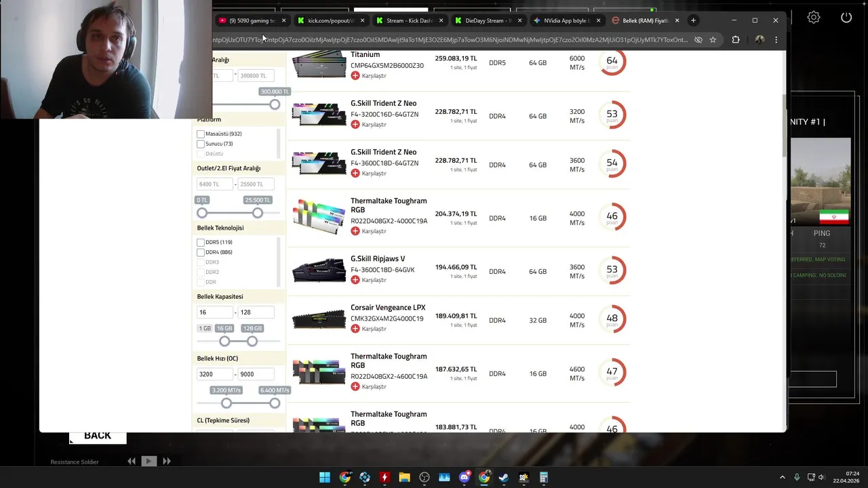Check the DDR5 (119) checkbox

[201, 243]
